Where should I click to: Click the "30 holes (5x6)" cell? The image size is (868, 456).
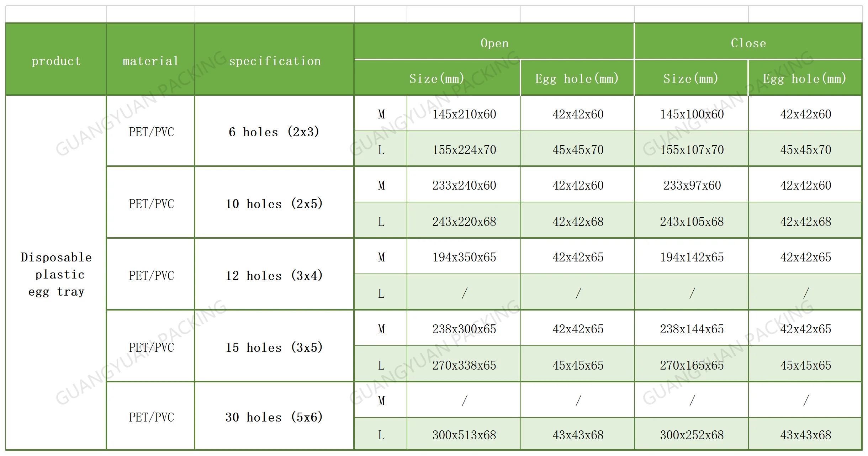274,417
